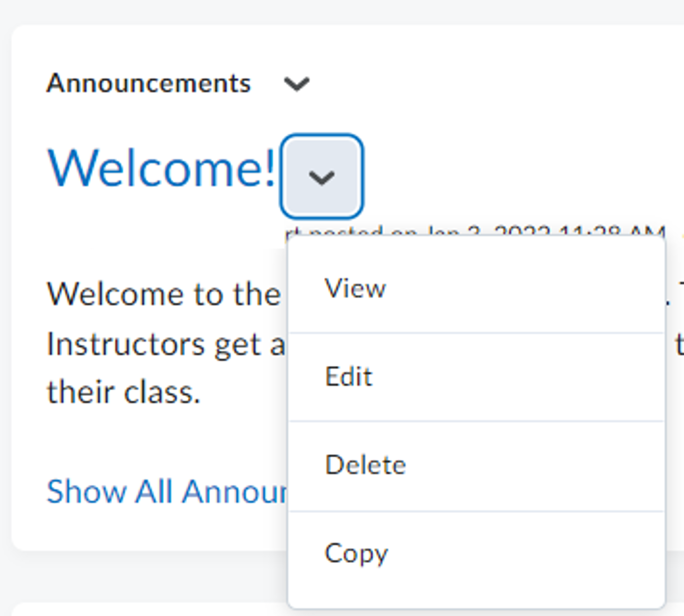684x616 pixels.
Task: Click the announcement body text area
Action: coord(156,343)
